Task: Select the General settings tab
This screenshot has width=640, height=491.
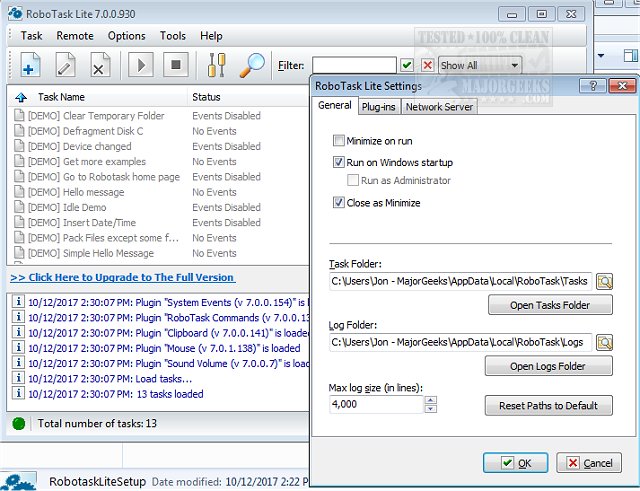Action: [x=335, y=105]
